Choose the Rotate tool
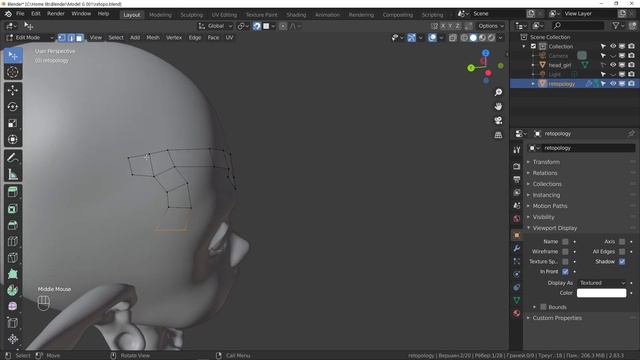This screenshot has width=640, height=360. coord(13,107)
